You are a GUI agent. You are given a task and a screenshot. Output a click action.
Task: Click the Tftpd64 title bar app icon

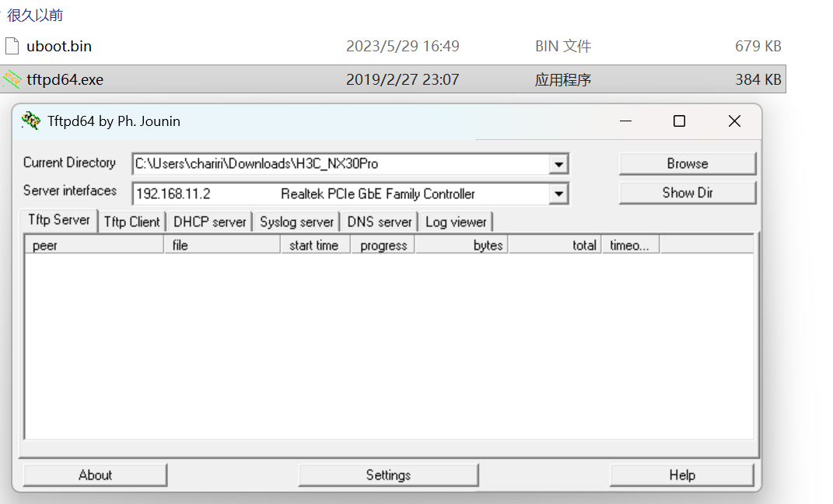click(x=31, y=121)
